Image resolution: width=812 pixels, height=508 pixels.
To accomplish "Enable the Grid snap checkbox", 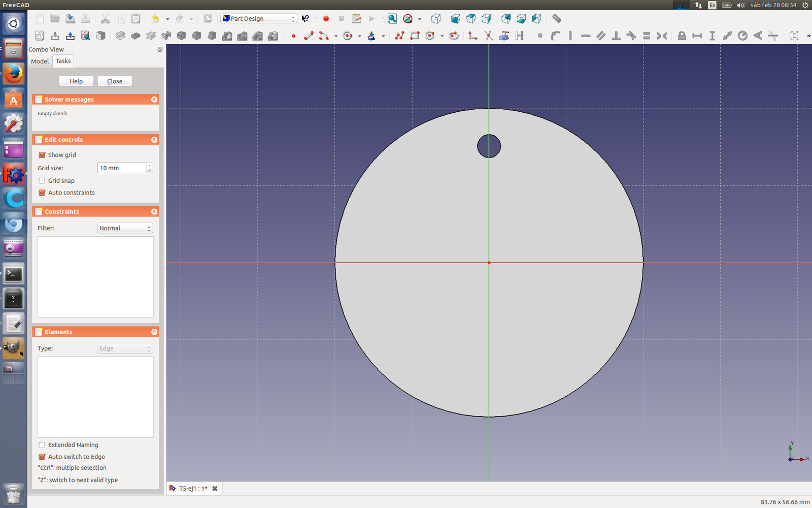I will tap(42, 181).
